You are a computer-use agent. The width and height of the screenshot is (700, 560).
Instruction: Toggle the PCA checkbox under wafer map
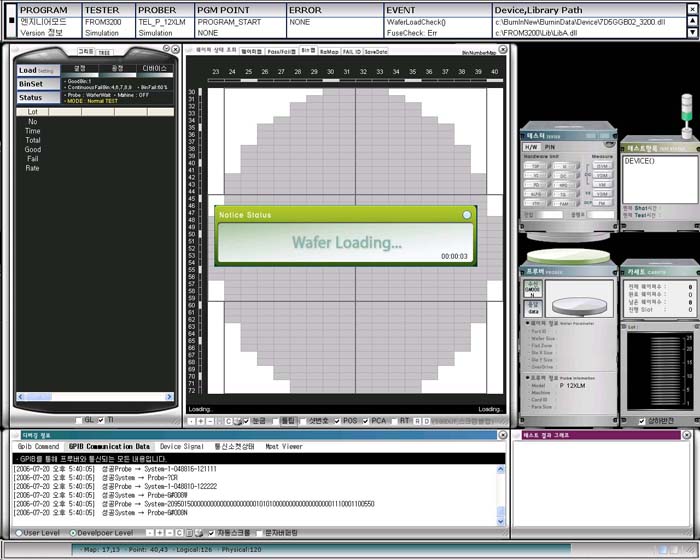pos(366,421)
